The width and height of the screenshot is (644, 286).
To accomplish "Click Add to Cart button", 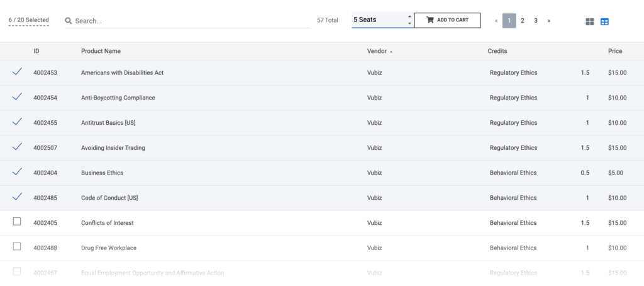I will [x=447, y=20].
